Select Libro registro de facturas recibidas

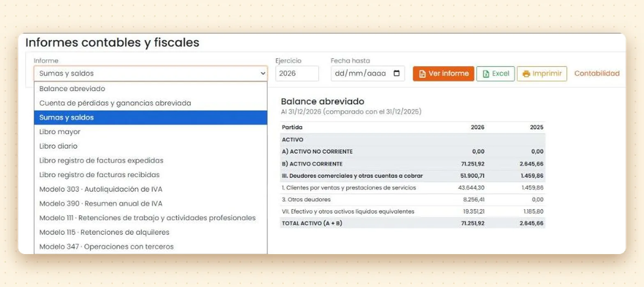(x=150, y=175)
